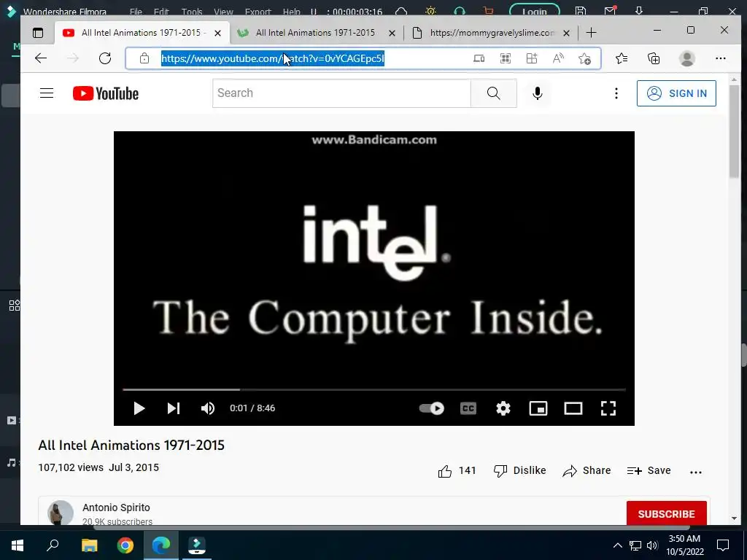Image resolution: width=747 pixels, height=560 pixels.
Task: Open the YouTube guide hamburger menu
Action: click(x=47, y=93)
